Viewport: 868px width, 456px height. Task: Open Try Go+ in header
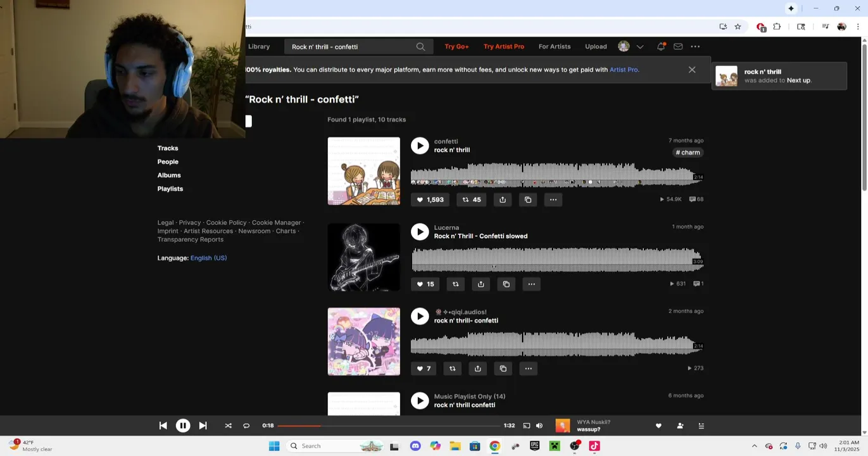[456, 46]
